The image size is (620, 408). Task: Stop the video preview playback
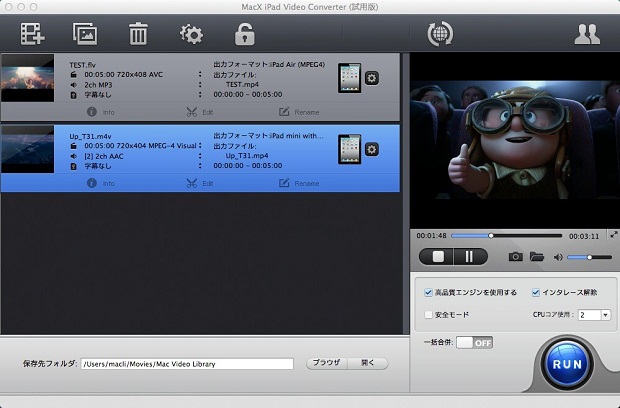(x=437, y=257)
